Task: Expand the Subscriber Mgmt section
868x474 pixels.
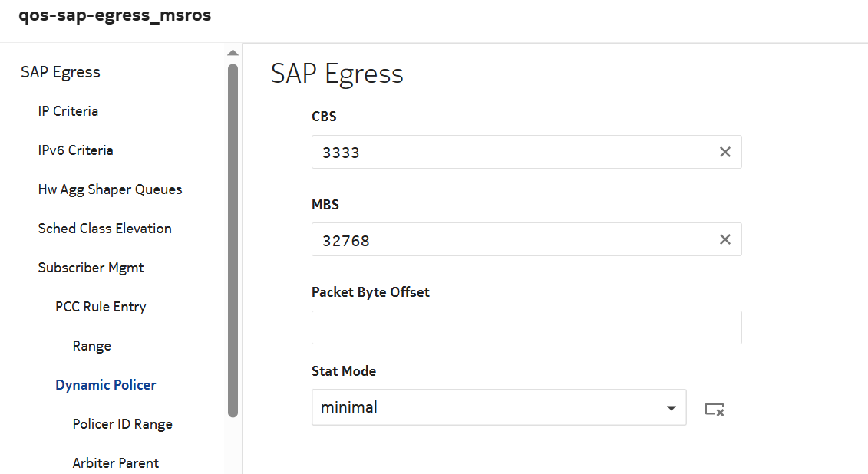Action: [91, 267]
